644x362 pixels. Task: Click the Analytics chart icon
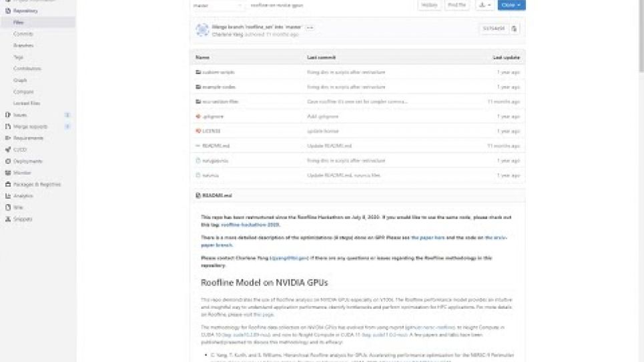click(x=8, y=196)
